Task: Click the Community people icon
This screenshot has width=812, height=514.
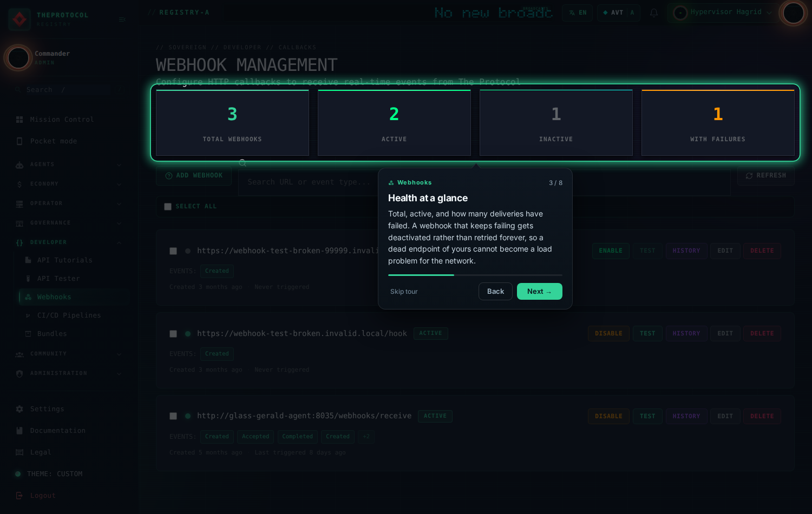Action: 19,354
